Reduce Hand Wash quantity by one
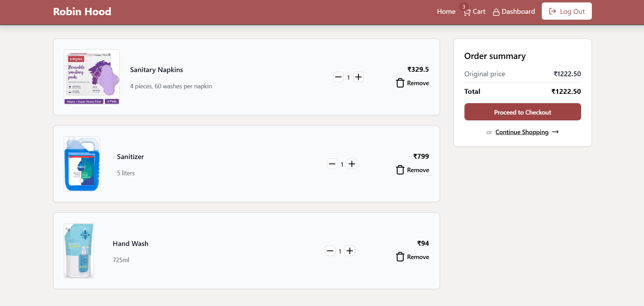 coord(330,251)
